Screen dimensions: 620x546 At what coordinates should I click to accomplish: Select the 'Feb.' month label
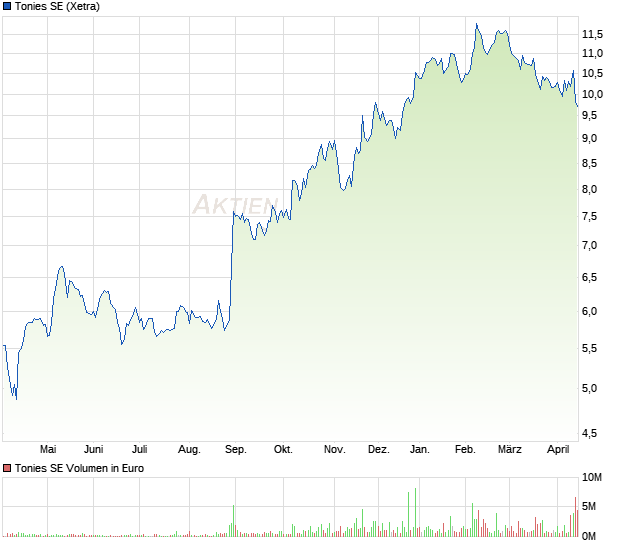[x=465, y=449]
